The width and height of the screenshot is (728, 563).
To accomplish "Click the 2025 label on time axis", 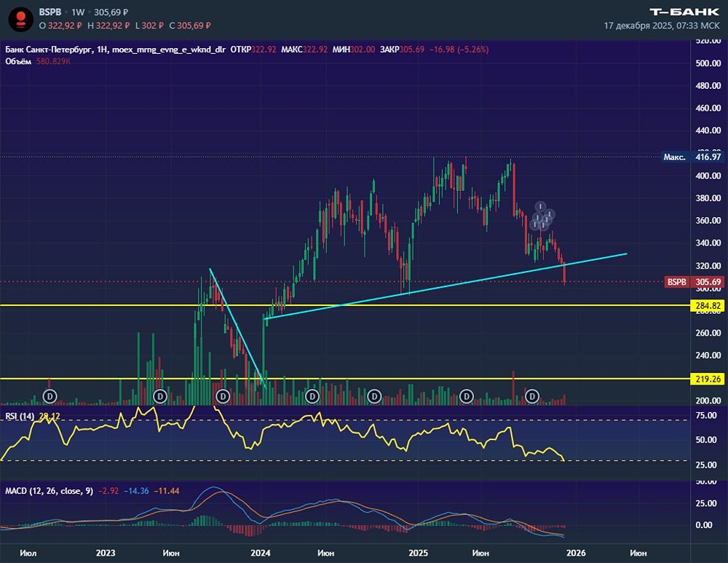I will point(418,553).
